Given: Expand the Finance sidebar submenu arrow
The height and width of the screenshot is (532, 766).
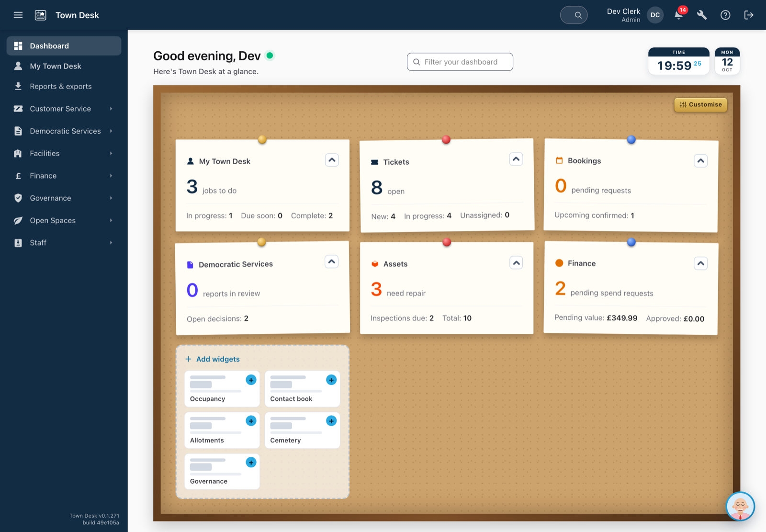Looking at the screenshot, I should click(x=111, y=176).
